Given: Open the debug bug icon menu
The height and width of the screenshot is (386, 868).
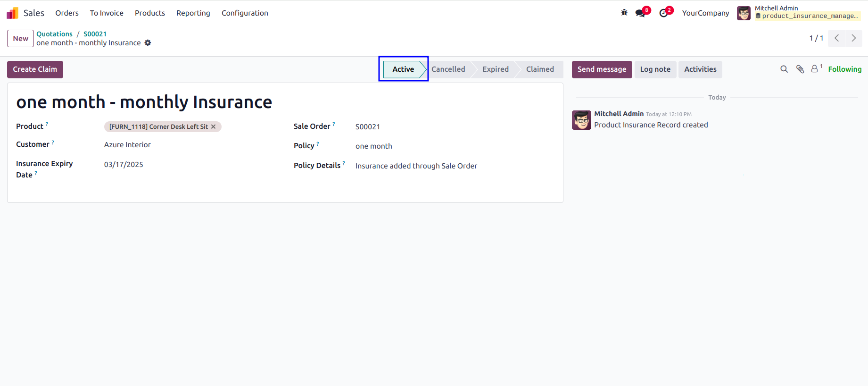Looking at the screenshot, I should [x=624, y=13].
